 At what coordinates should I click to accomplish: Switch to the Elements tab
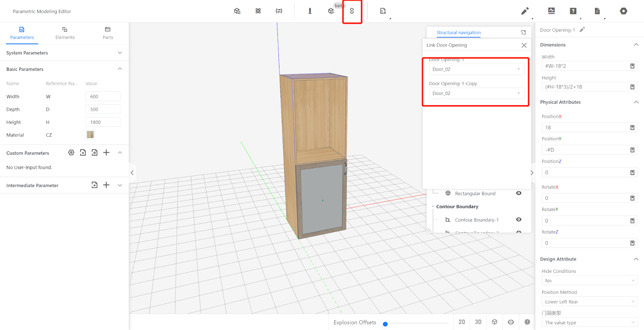(x=65, y=33)
